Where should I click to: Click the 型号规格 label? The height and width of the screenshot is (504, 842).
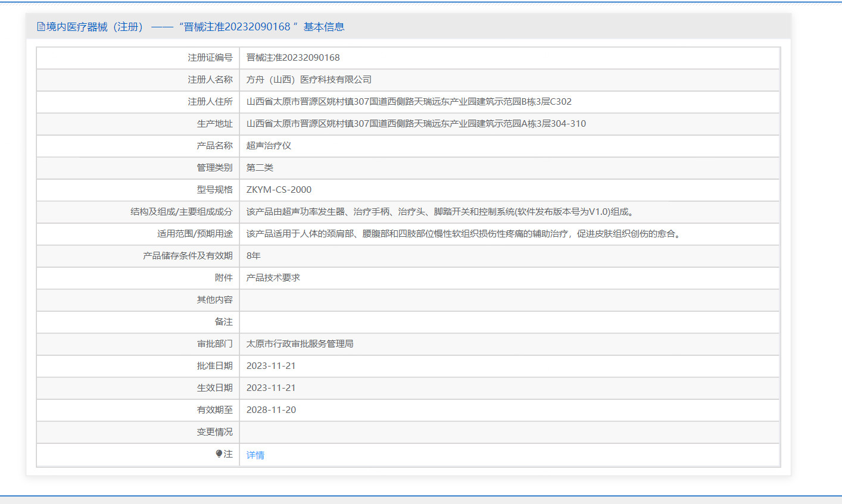point(215,190)
